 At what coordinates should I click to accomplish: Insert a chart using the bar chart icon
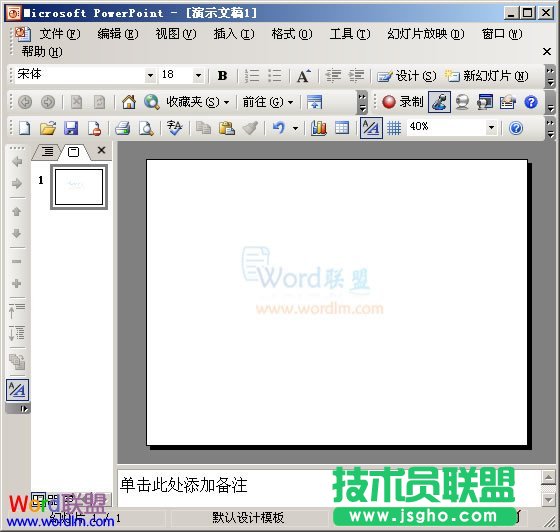click(x=319, y=128)
